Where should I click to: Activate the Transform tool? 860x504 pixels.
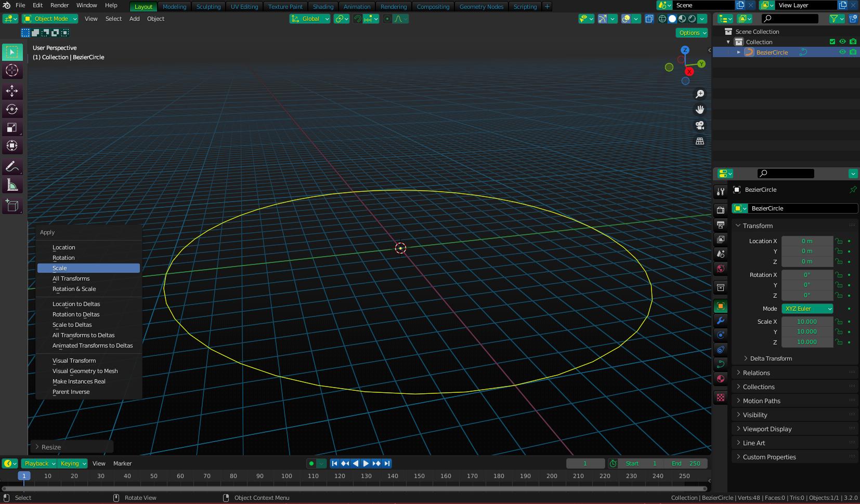12,145
